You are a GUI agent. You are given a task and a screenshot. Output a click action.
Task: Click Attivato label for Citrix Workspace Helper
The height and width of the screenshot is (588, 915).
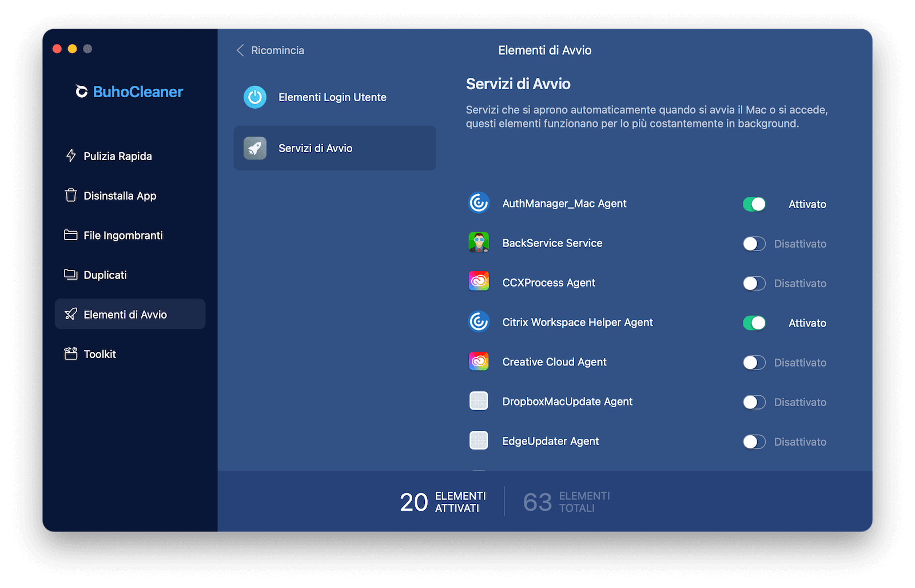807,323
